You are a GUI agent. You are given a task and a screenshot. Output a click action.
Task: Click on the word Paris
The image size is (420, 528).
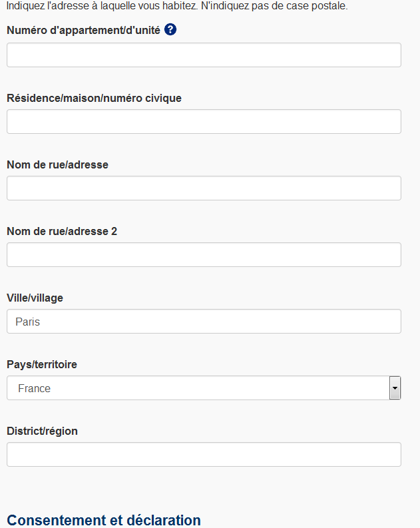coord(27,322)
